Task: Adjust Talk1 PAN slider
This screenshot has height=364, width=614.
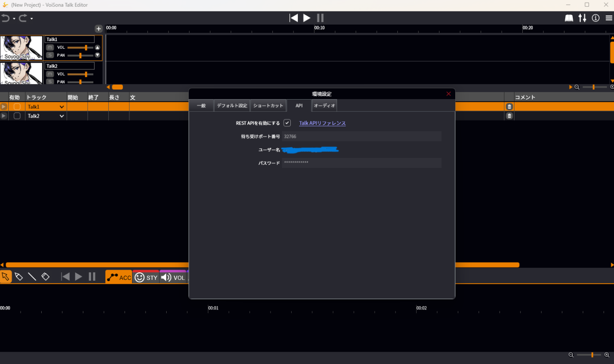Action: pos(80,55)
